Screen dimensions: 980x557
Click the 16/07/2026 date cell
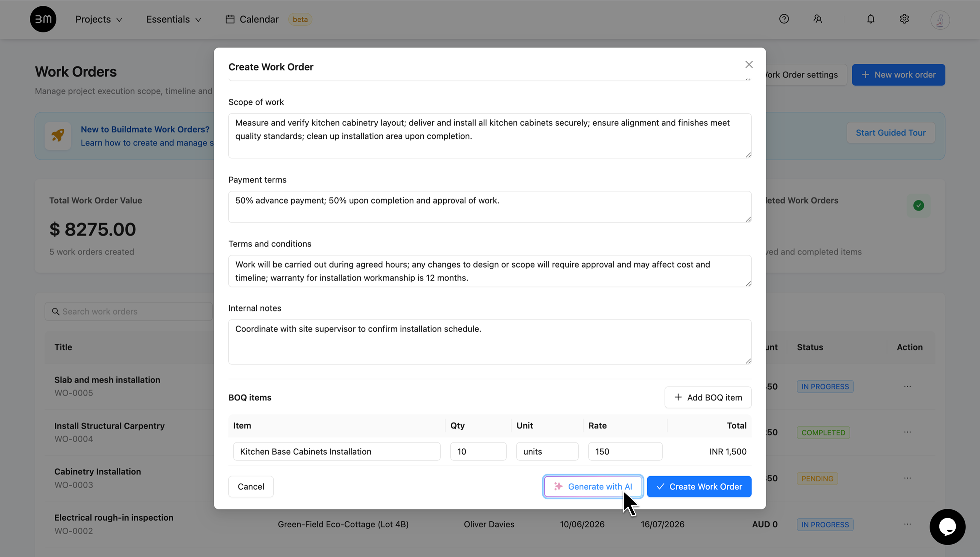662,524
